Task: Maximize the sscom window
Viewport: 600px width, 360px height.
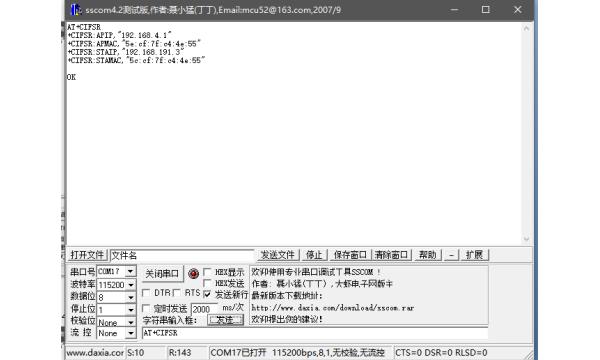Action: tap(486, 10)
